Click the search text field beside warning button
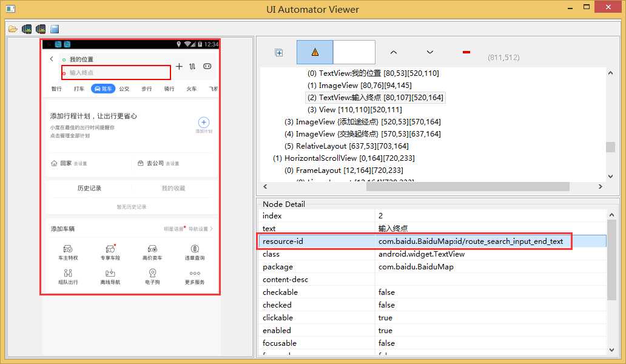626x364 pixels. click(354, 52)
